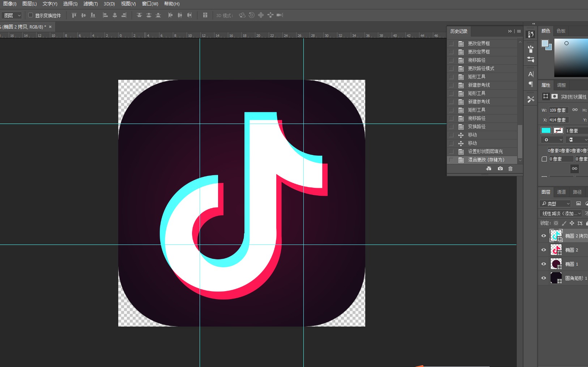This screenshot has height=367, width=588.
Task: Switch to 路径 tab
Action: point(577,192)
